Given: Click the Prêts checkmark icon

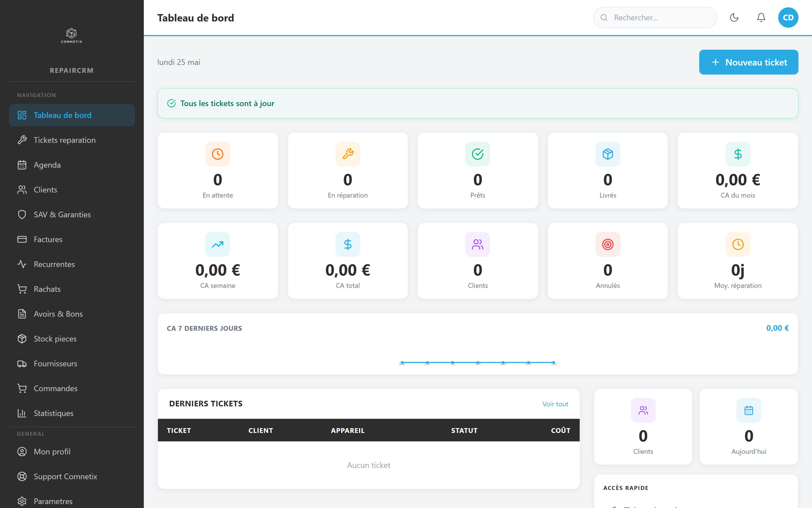Looking at the screenshot, I should click(478, 154).
